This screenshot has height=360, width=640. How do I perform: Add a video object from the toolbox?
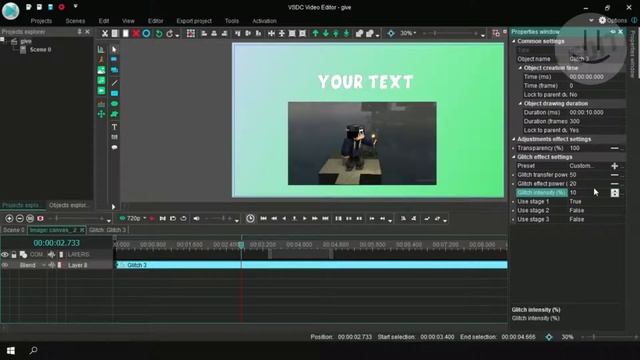pyautogui.click(x=101, y=91)
